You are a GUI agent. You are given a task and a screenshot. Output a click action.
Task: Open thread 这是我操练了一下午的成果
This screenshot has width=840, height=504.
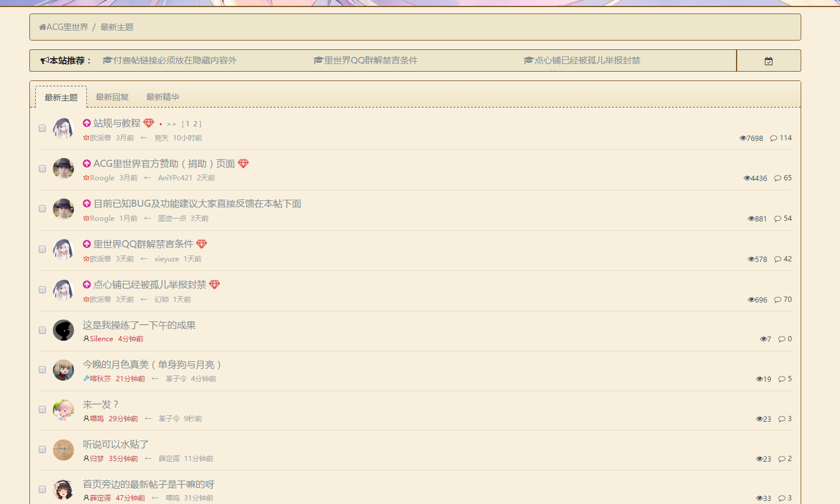[x=139, y=325]
